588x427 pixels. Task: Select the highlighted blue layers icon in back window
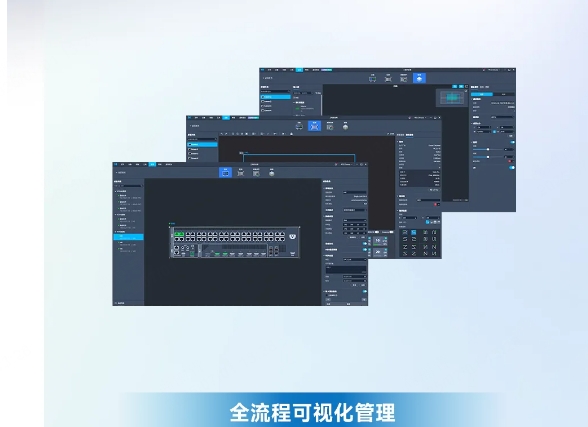[419, 78]
